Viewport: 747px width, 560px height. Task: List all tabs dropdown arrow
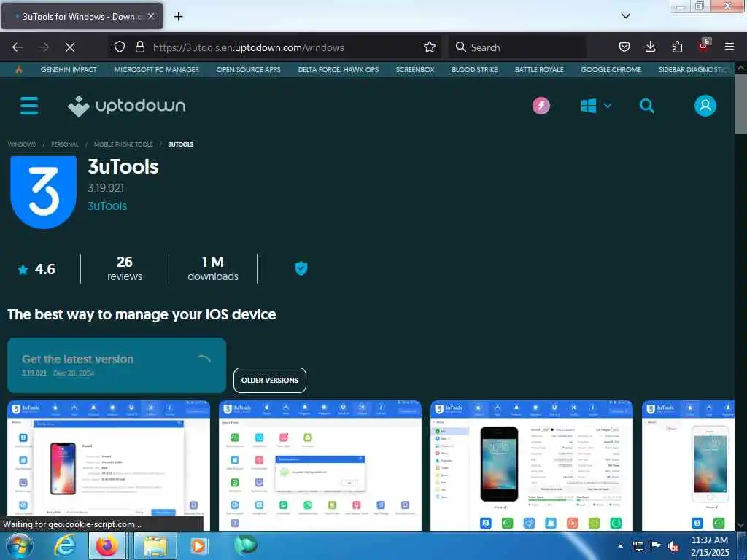coord(625,16)
